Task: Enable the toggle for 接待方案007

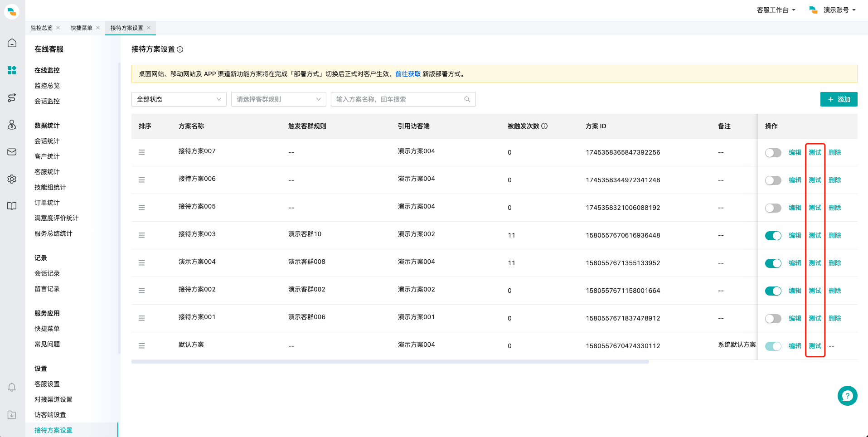Action: pyautogui.click(x=773, y=153)
